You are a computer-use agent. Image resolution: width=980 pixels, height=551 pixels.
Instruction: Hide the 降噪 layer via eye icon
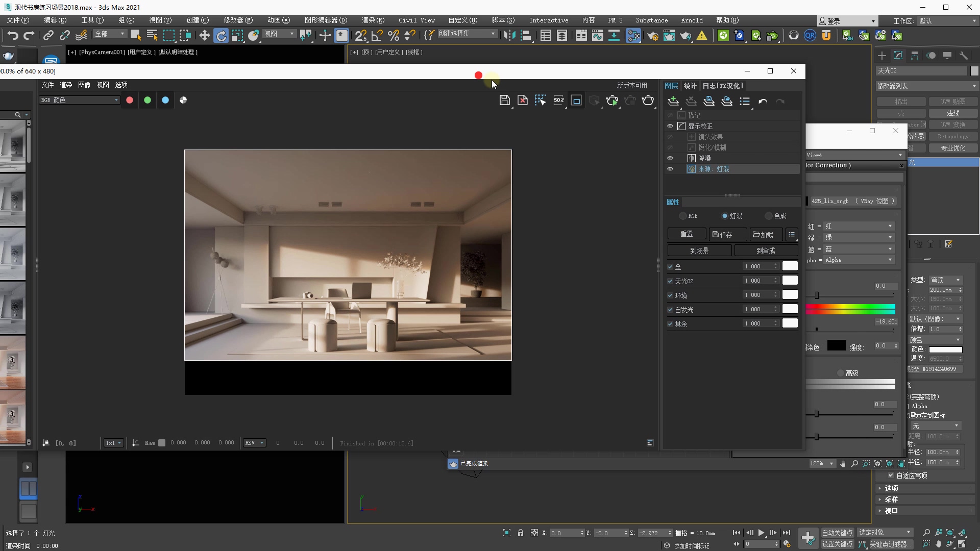click(x=670, y=158)
